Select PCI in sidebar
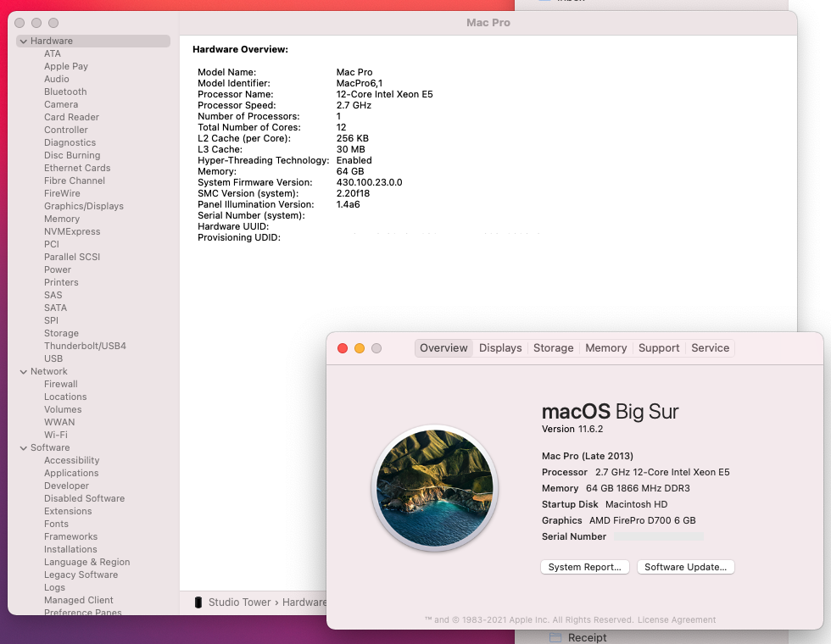831x644 pixels. point(52,244)
